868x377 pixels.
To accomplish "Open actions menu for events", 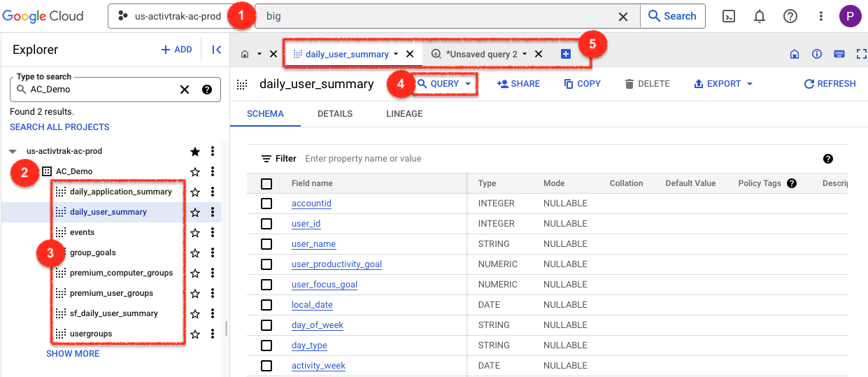I will tap(213, 232).
